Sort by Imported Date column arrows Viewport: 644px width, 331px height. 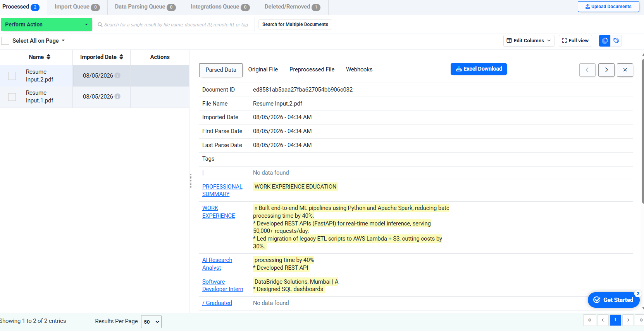[x=121, y=57]
